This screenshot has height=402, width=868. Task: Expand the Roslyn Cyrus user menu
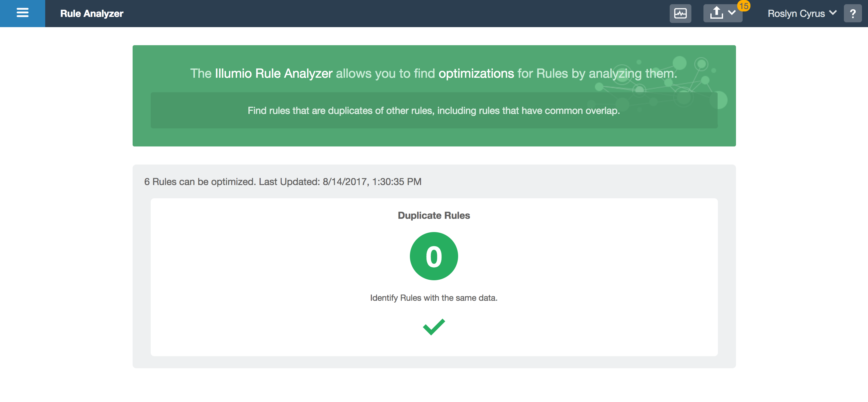pyautogui.click(x=802, y=14)
